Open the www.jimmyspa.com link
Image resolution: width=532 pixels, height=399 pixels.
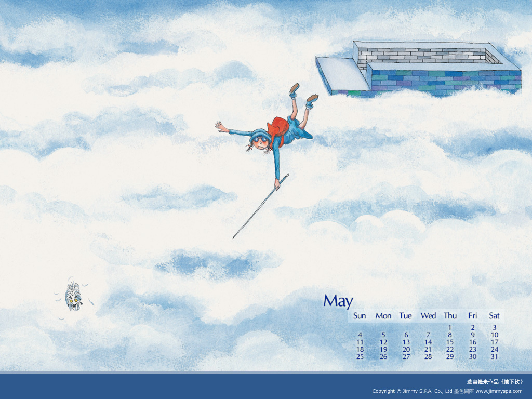point(499,391)
